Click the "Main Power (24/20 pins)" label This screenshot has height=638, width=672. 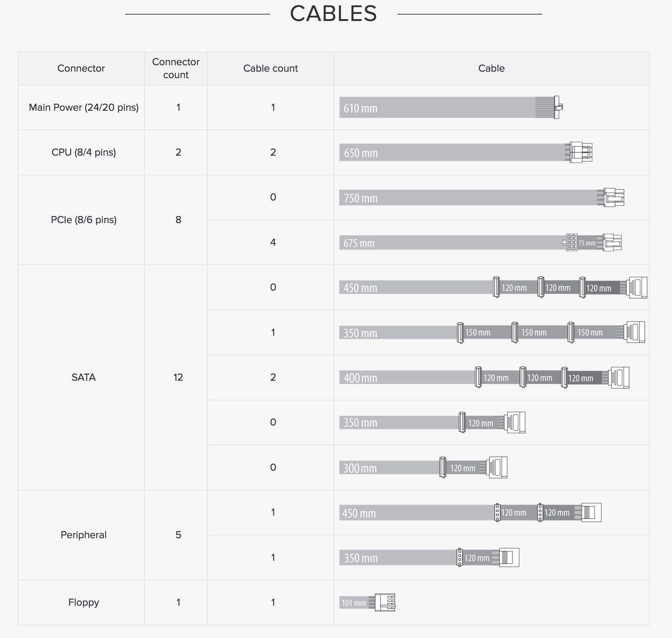click(84, 108)
